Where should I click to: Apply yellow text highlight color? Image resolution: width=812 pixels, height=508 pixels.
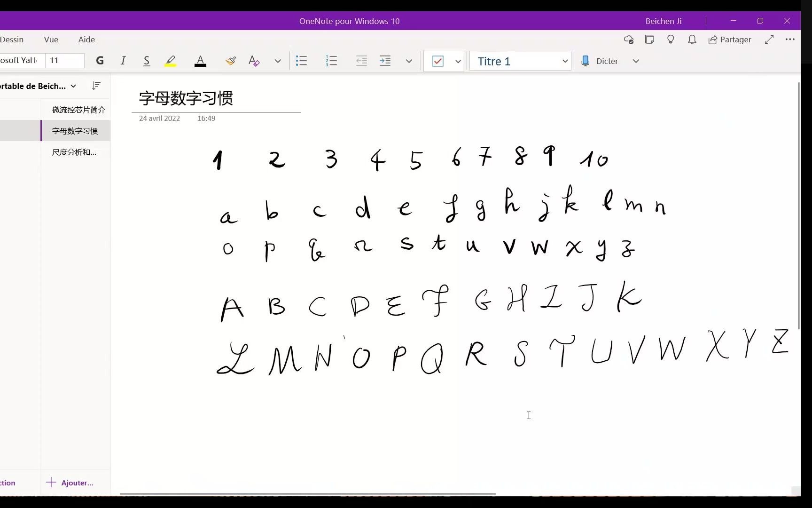point(170,61)
